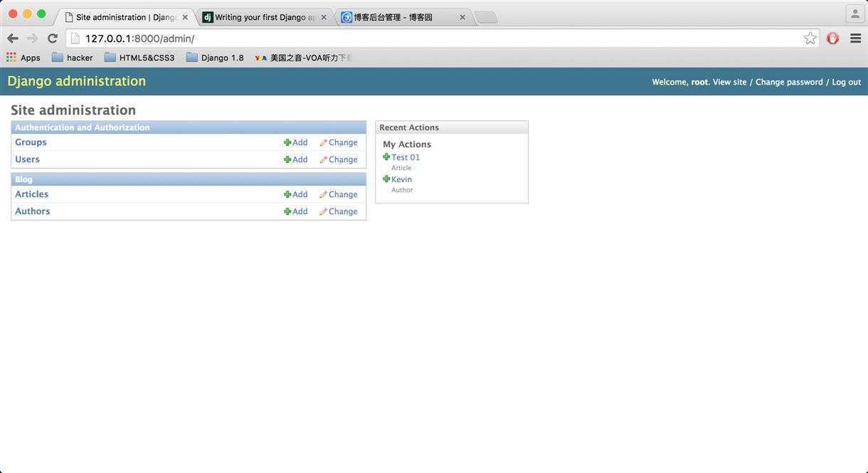The height and width of the screenshot is (473, 868).
Task: Open the HTML5&CSS3 bookmark folder
Action: tap(139, 58)
